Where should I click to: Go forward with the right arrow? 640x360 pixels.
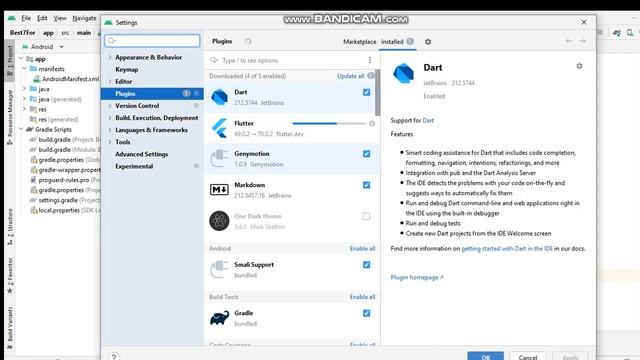click(x=582, y=41)
